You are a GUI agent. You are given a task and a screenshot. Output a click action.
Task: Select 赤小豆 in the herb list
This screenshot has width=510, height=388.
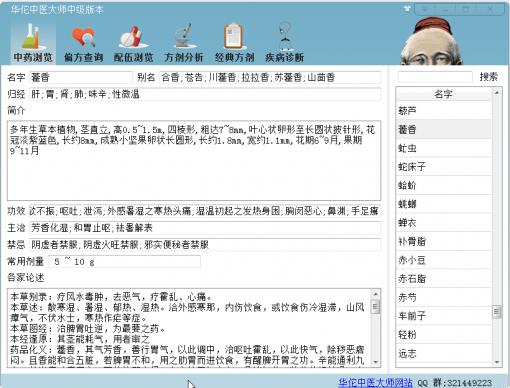[444, 260]
